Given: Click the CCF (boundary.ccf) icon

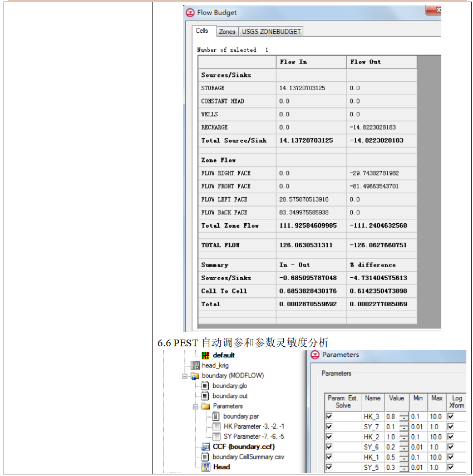Looking at the screenshot, I should point(206,446).
